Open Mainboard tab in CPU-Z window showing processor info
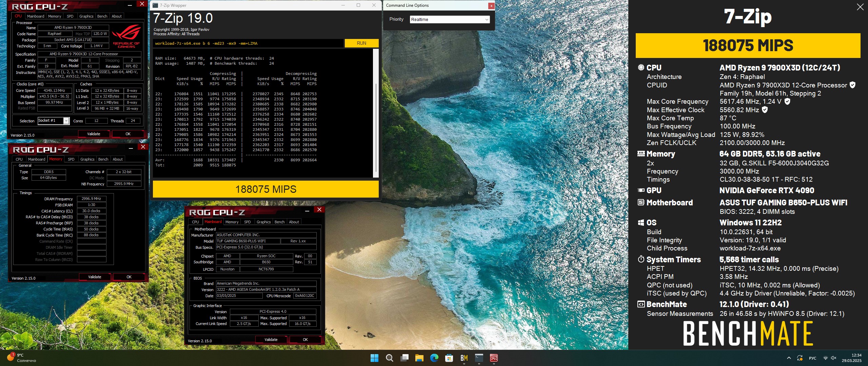 36,16
